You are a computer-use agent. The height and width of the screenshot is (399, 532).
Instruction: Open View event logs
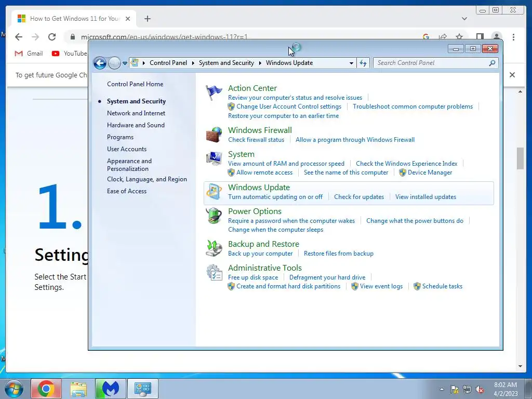(x=381, y=286)
